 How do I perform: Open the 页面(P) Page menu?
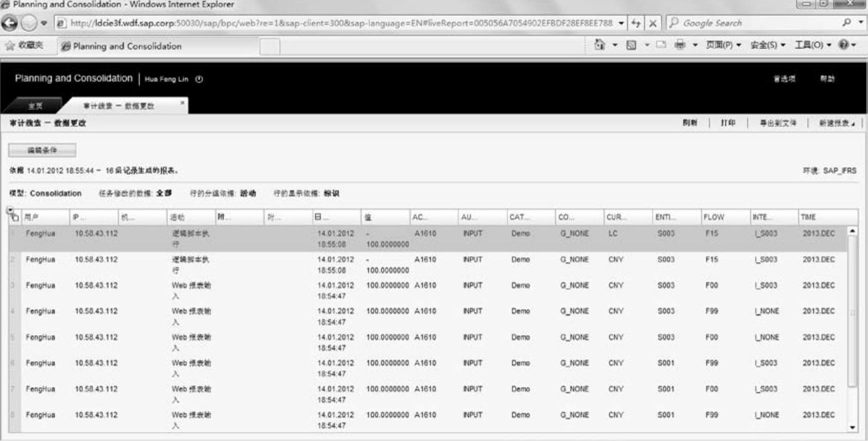[723, 45]
